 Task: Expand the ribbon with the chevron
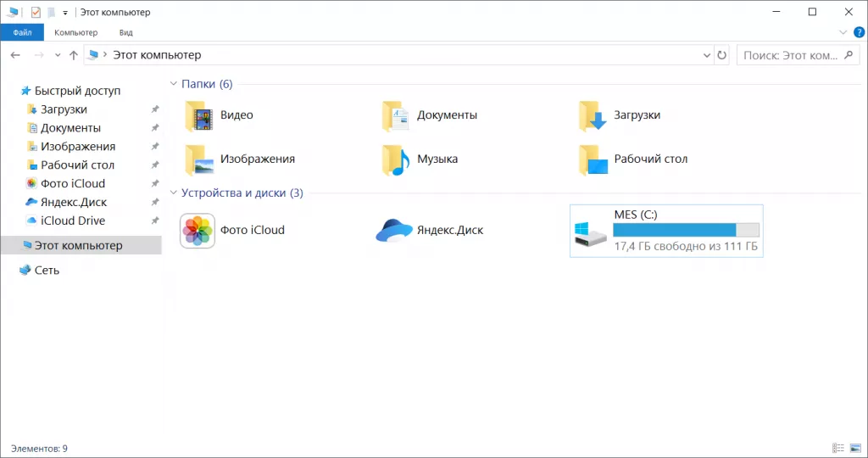[843, 32]
